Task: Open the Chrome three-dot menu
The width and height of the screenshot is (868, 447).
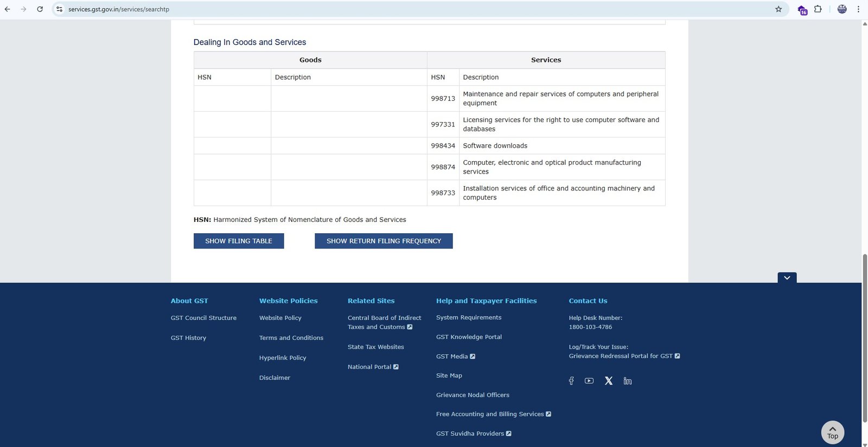Action: tap(858, 9)
